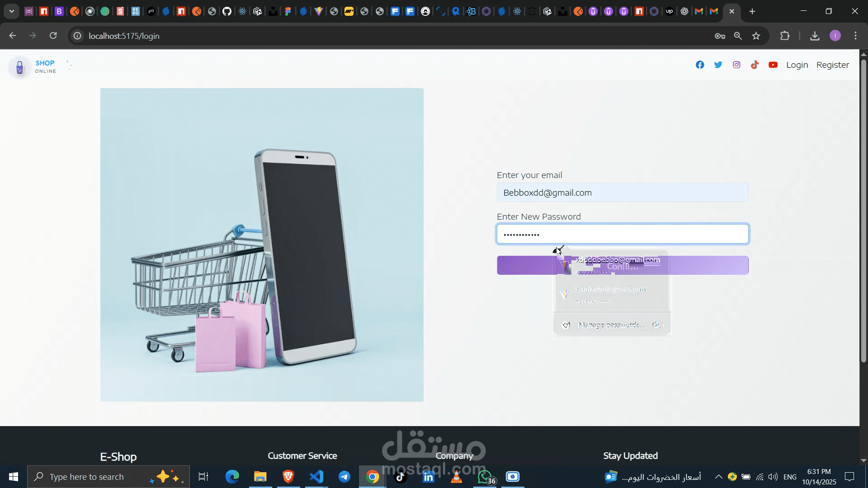Bookmark this page with star icon
The image size is (868, 488).
(756, 36)
